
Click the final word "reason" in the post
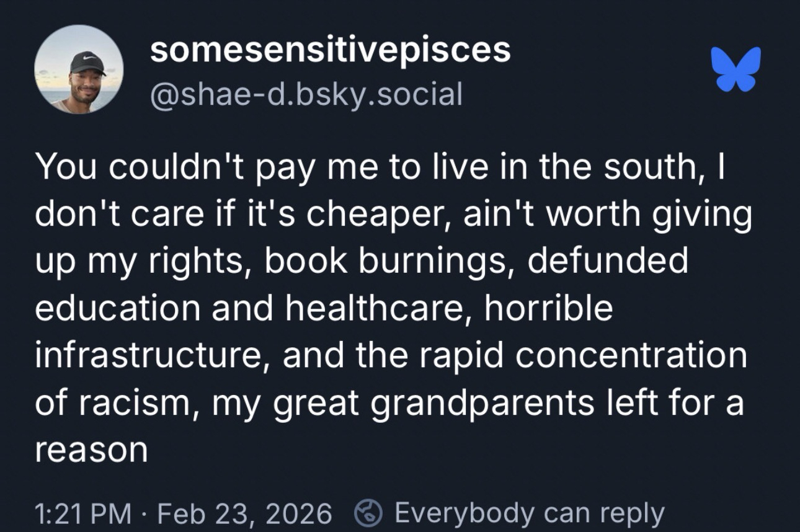pos(91,449)
